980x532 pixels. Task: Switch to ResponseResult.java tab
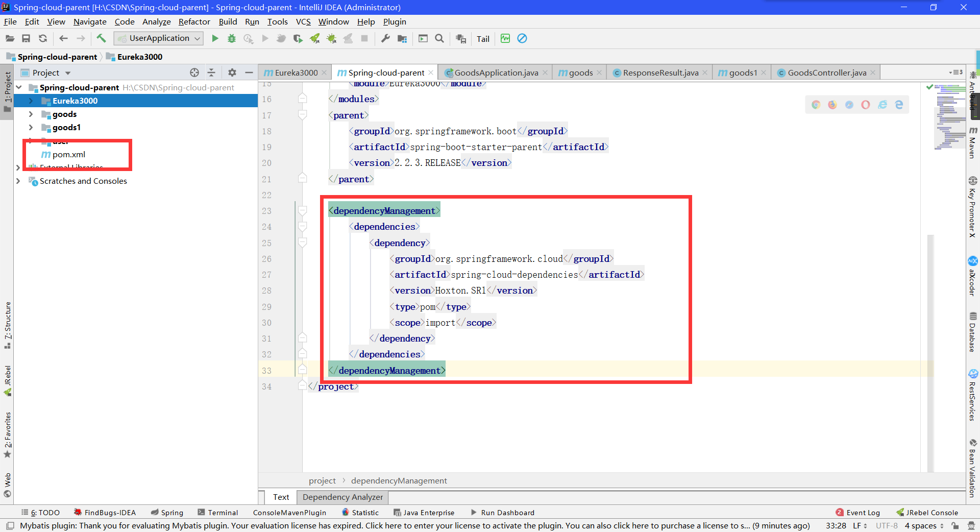click(660, 72)
